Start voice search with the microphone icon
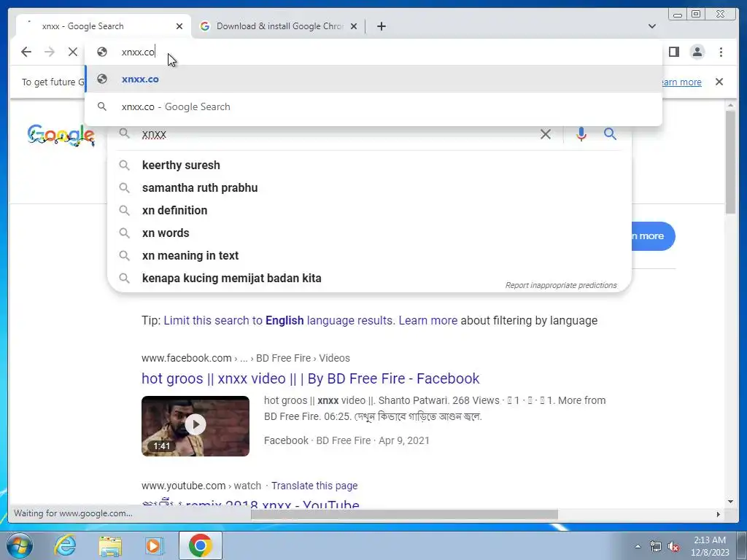Screen dimensions: 747x560 581,134
